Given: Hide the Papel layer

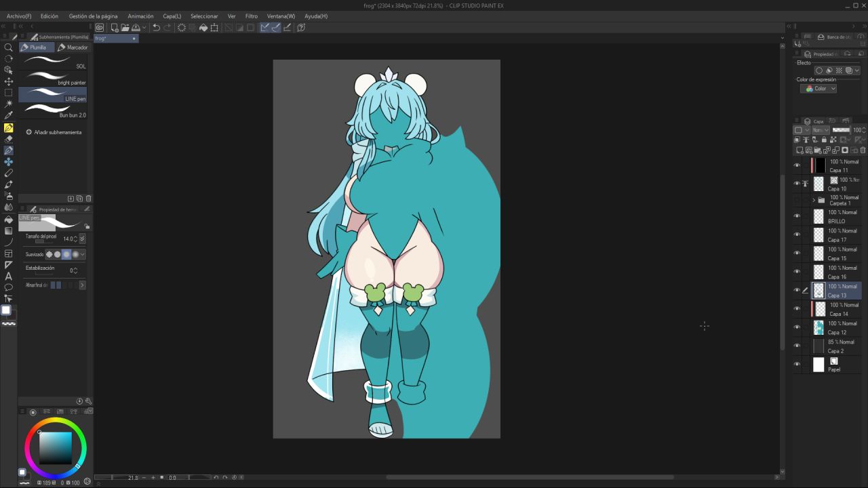Looking at the screenshot, I should [797, 364].
